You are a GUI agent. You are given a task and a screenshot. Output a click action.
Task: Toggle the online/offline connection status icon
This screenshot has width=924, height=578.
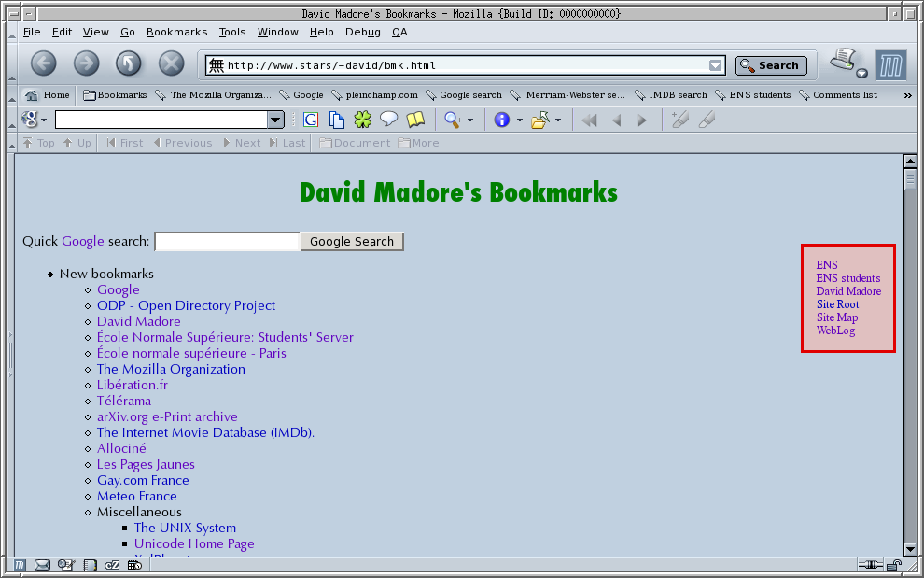[870, 565]
